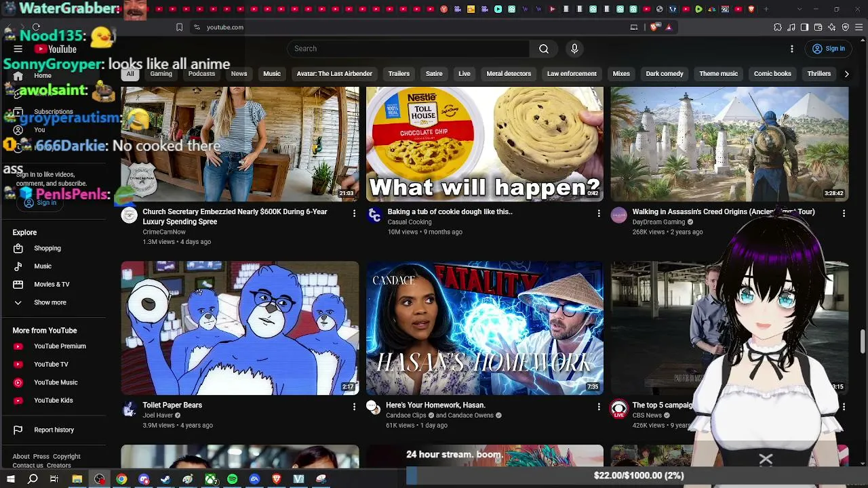The height and width of the screenshot is (488, 868).
Task: Select the Metal detectors chip
Action: (509, 74)
